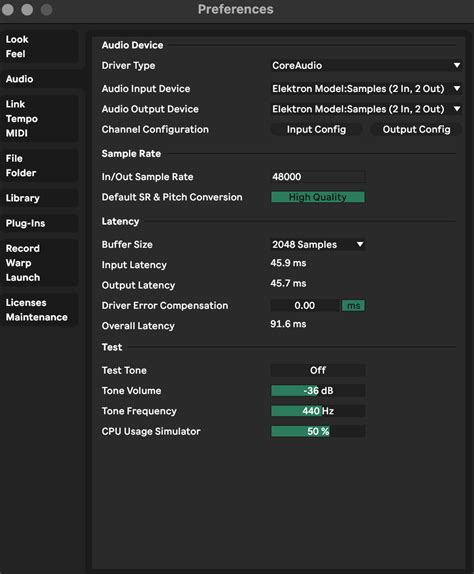The width and height of the screenshot is (474, 574).
Task: Click the Tone Volume -36 dB slider
Action: pos(318,391)
